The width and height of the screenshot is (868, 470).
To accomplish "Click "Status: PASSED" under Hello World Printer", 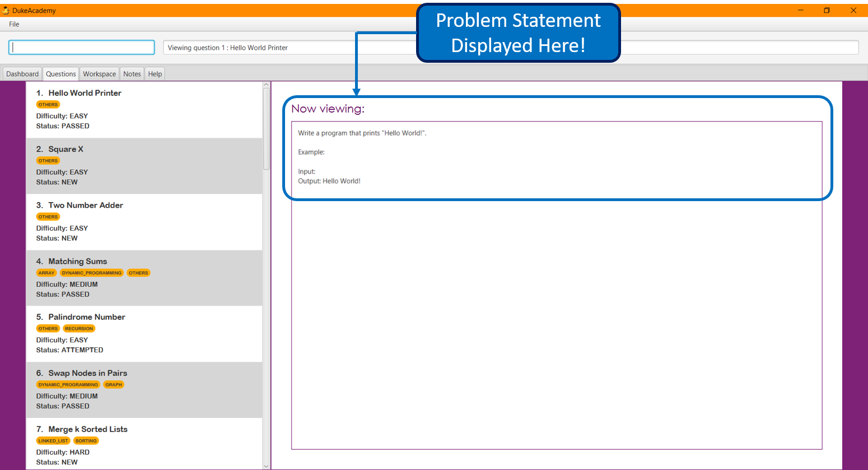I will (x=63, y=126).
